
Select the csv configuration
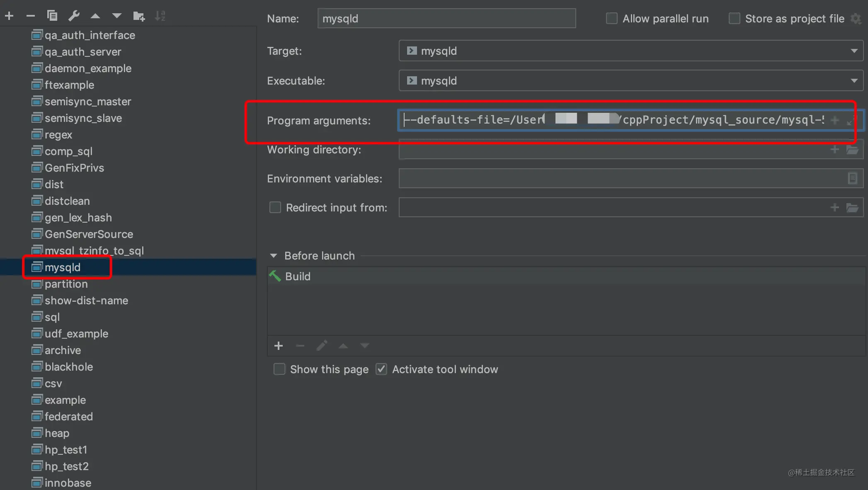click(53, 383)
